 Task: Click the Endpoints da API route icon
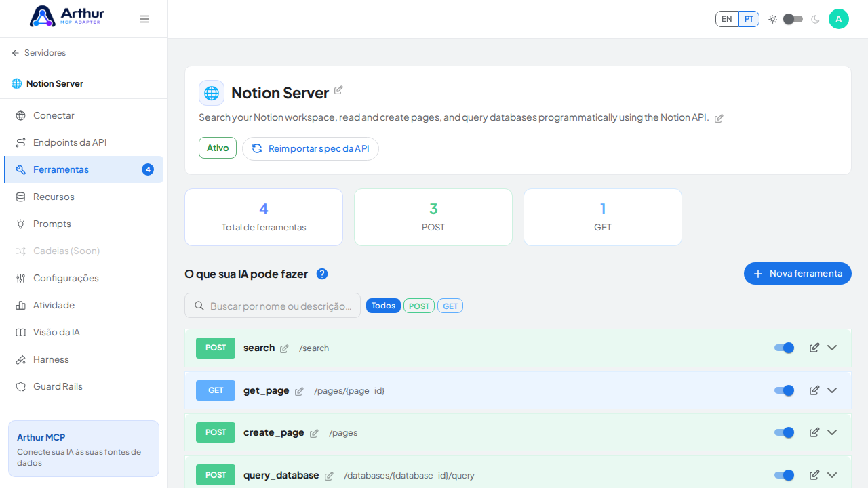tap(21, 142)
